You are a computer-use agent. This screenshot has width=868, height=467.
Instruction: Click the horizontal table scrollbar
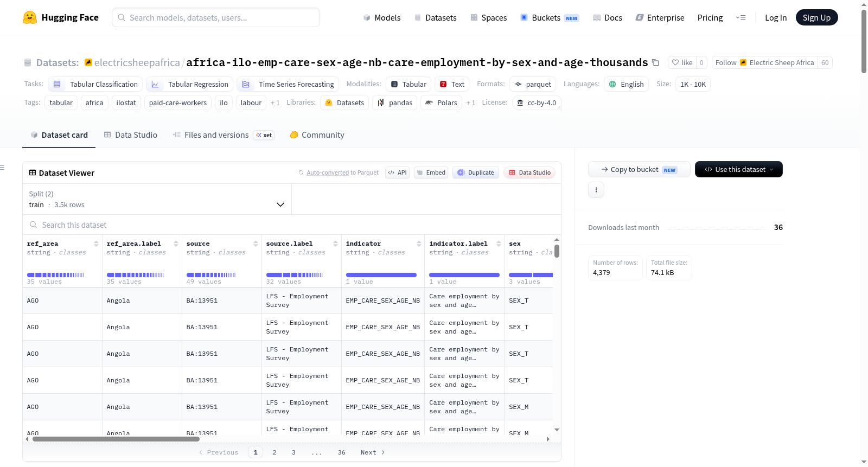(116, 439)
